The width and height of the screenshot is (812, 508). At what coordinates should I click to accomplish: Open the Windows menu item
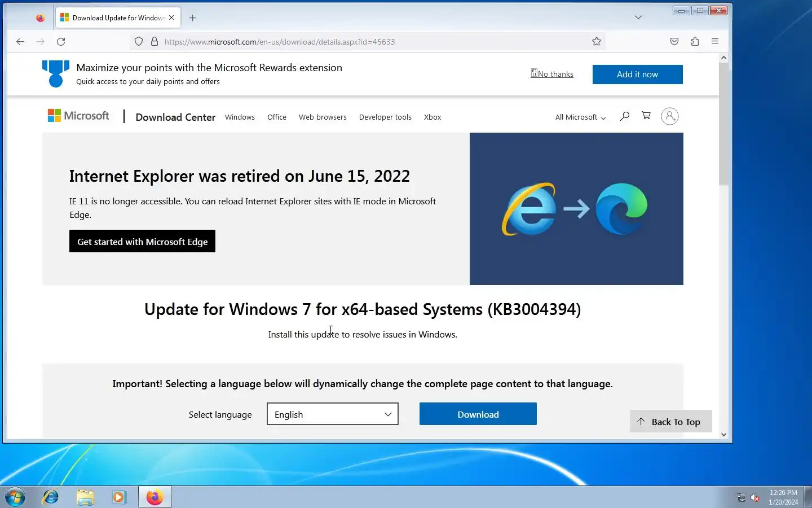[240, 117]
